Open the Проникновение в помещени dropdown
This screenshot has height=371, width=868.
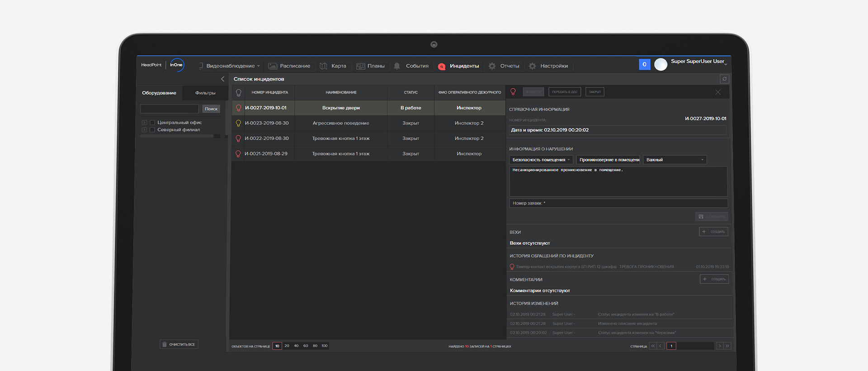tap(608, 160)
